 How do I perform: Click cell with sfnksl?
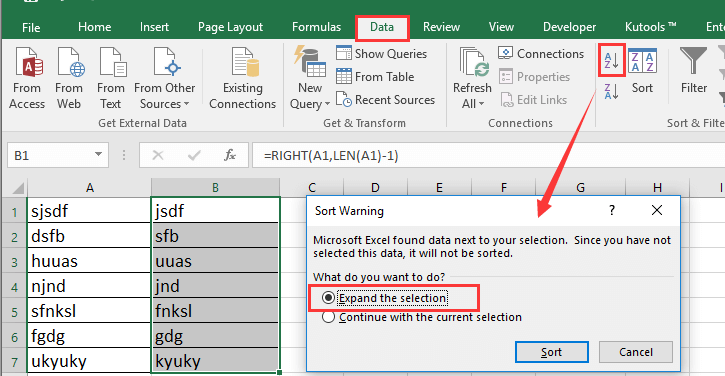[x=89, y=310]
